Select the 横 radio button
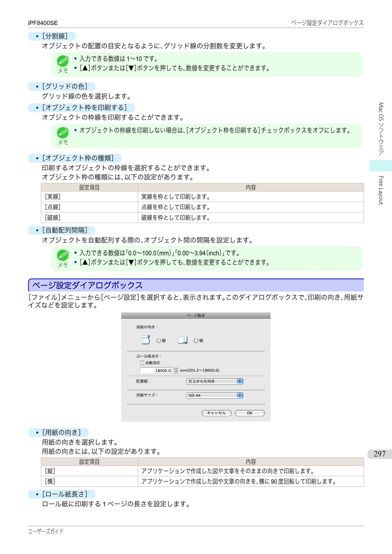Image resolution: width=392 pixels, height=554 pixels. tap(196, 341)
